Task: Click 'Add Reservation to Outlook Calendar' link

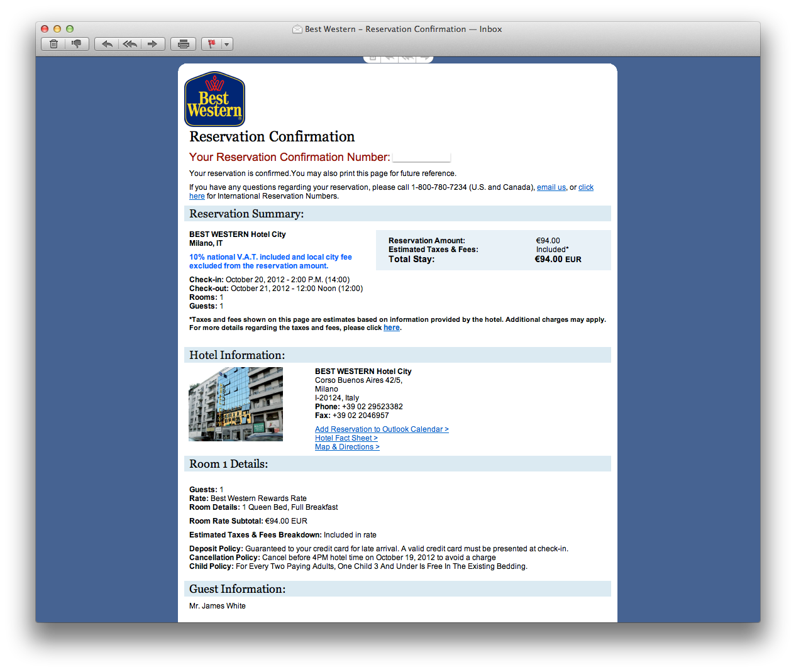Action: [382, 429]
